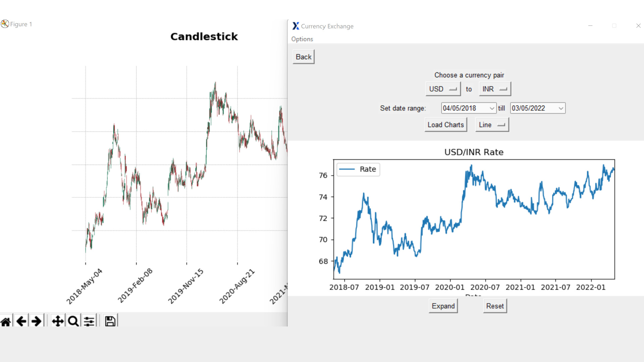Select the Zoom magnifier tool in Figure 1
Viewport: 644px width, 362px height.
(x=73, y=321)
